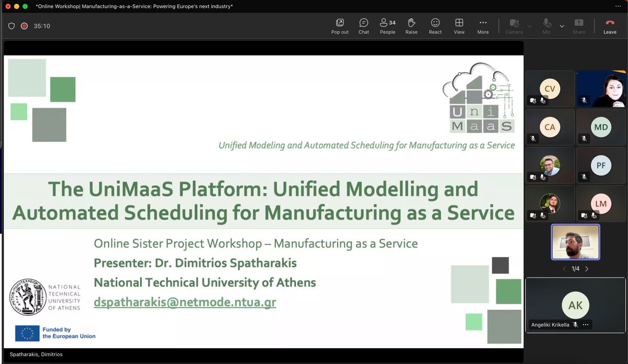The image size is (628, 364).
Task: Minimize the window with the yellow button
Action: click(17, 6)
